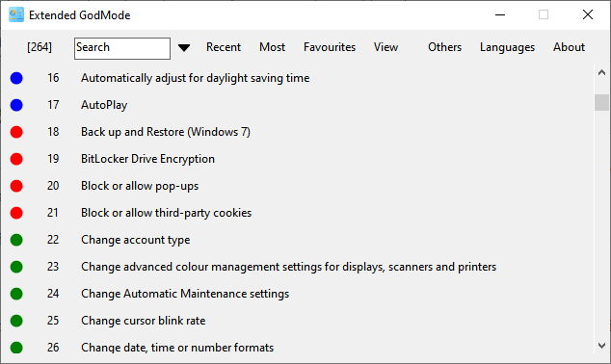
Task: Open the View menu
Action: click(x=385, y=47)
